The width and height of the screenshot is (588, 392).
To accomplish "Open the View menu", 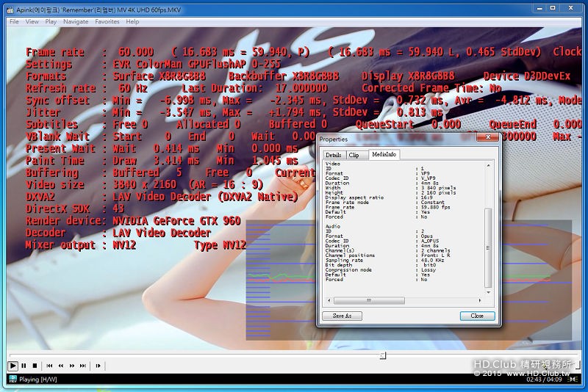I will tap(32, 22).
